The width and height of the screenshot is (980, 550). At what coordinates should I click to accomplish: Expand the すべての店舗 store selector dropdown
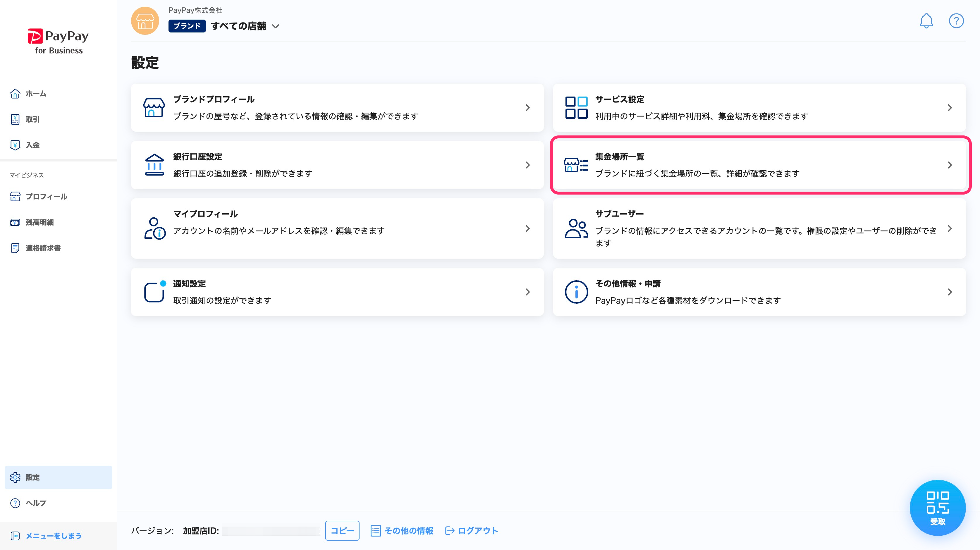point(245,26)
